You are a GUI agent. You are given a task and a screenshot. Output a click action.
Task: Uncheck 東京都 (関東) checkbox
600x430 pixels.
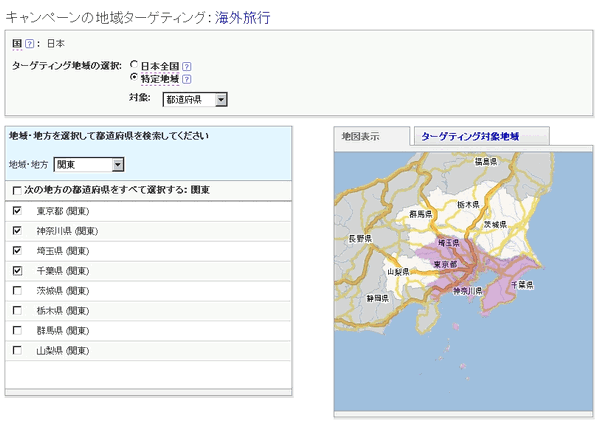click(x=17, y=211)
